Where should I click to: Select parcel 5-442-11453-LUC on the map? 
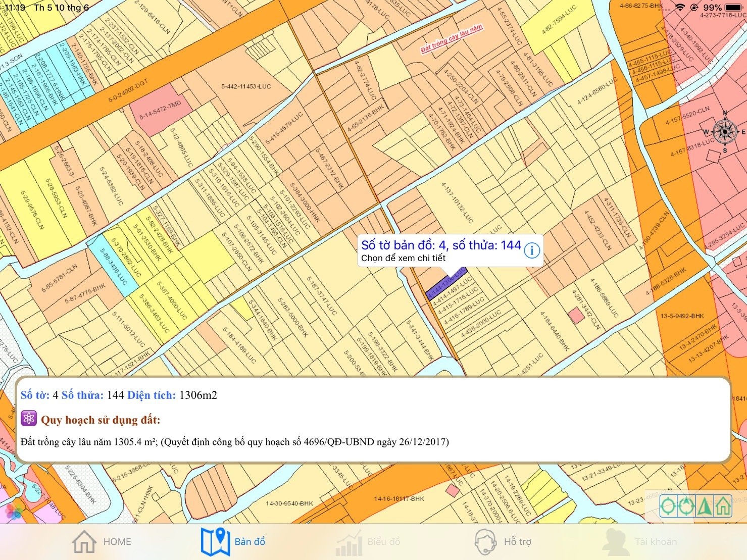246,87
